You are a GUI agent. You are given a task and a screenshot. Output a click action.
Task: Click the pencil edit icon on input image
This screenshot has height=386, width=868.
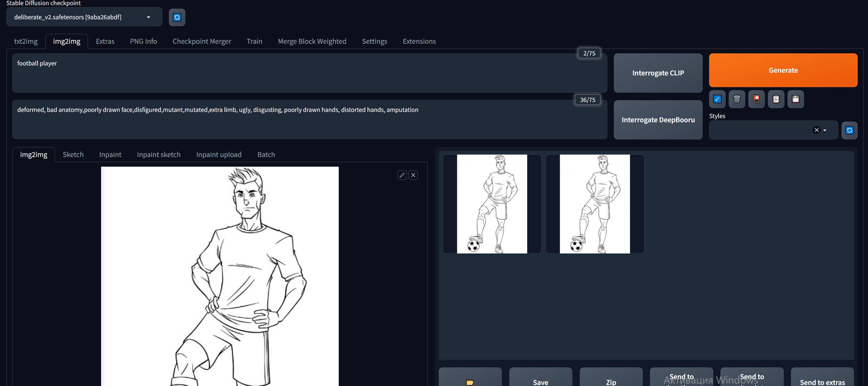(402, 175)
